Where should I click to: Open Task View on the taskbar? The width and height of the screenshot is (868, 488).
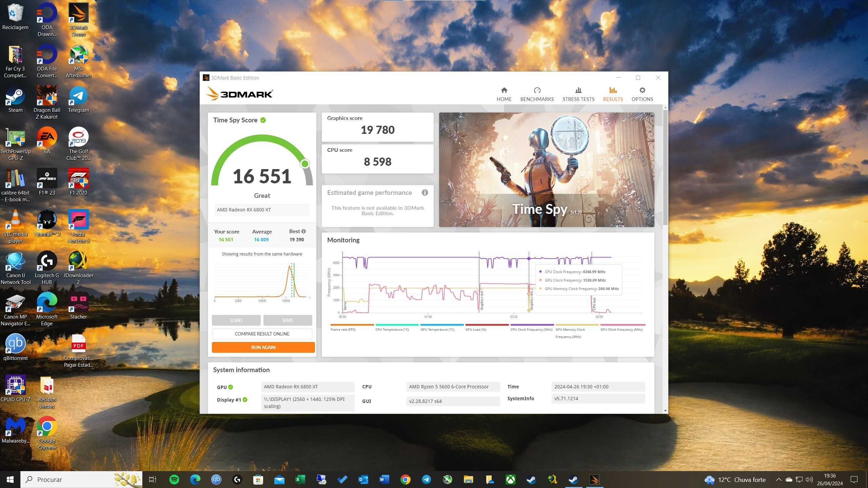point(153,480)
